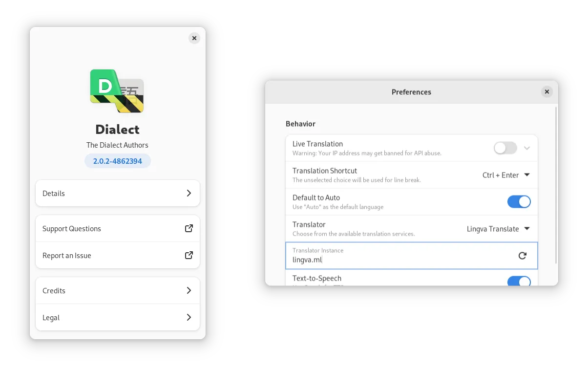This screenshot has height=372, width=588.
Task: Close the About Dialect window
Action: (x=194, y=38)
